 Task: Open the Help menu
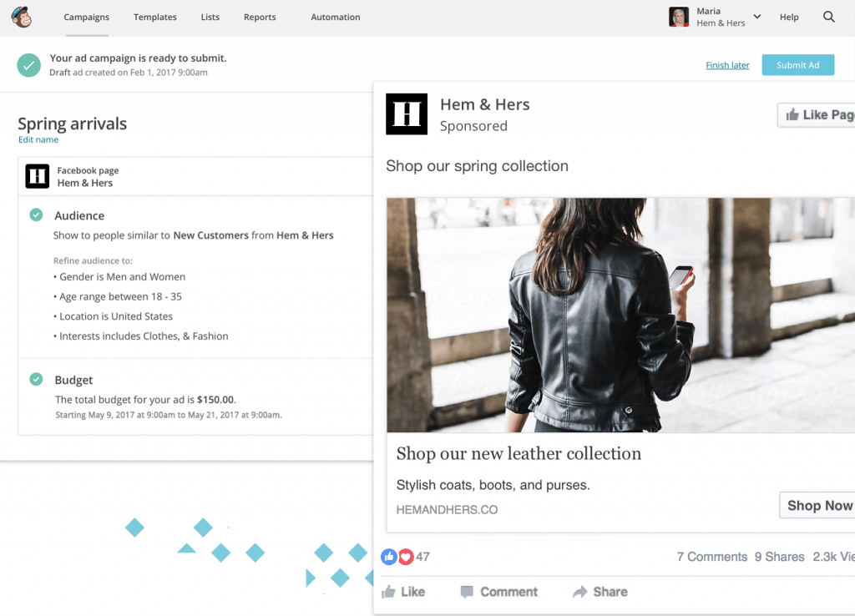click(789, 17)
